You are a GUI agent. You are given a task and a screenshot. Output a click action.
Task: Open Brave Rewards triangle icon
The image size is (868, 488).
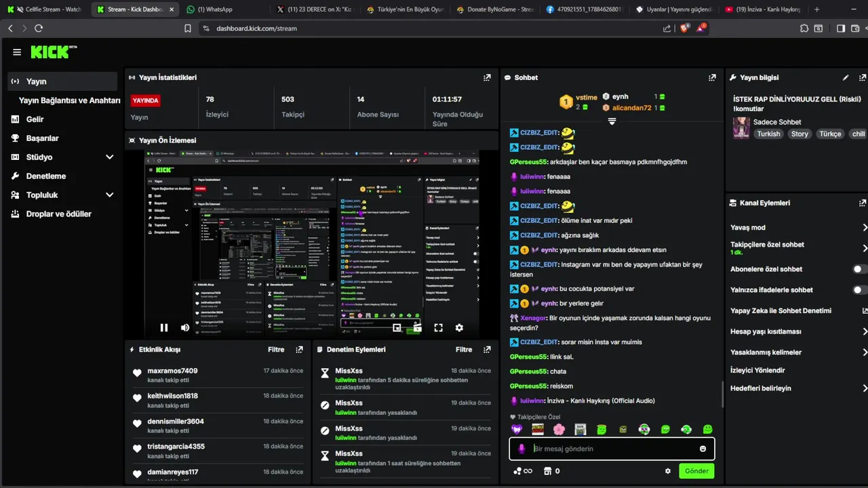coord(701,28)
